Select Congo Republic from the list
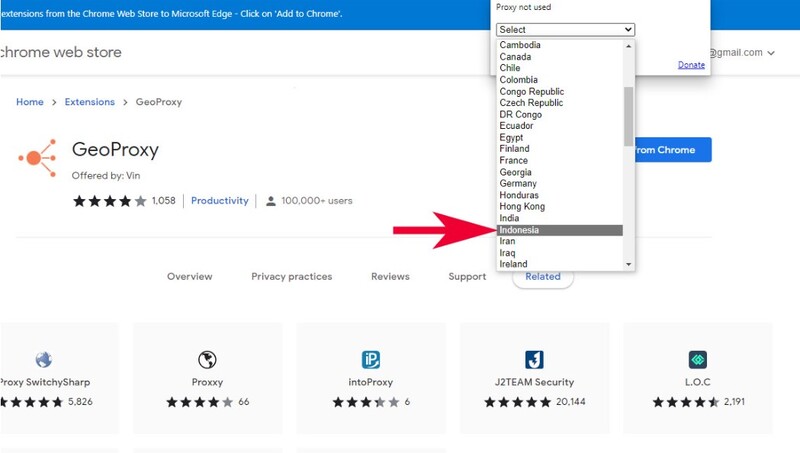Viewport: 800px width, 453px height. pyautogui.click(x=560, y=91)
